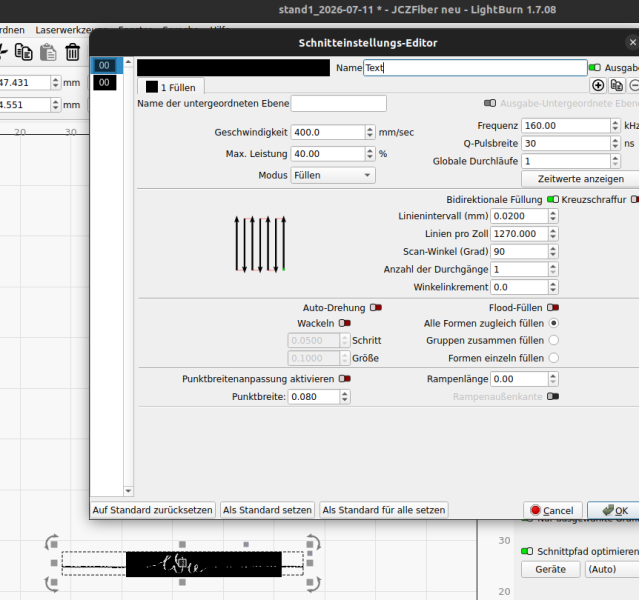The width and height of the screenshot is (639, 600).
Task: Click layer list scrollbar up arrow
Action: [x=128, y=62]
